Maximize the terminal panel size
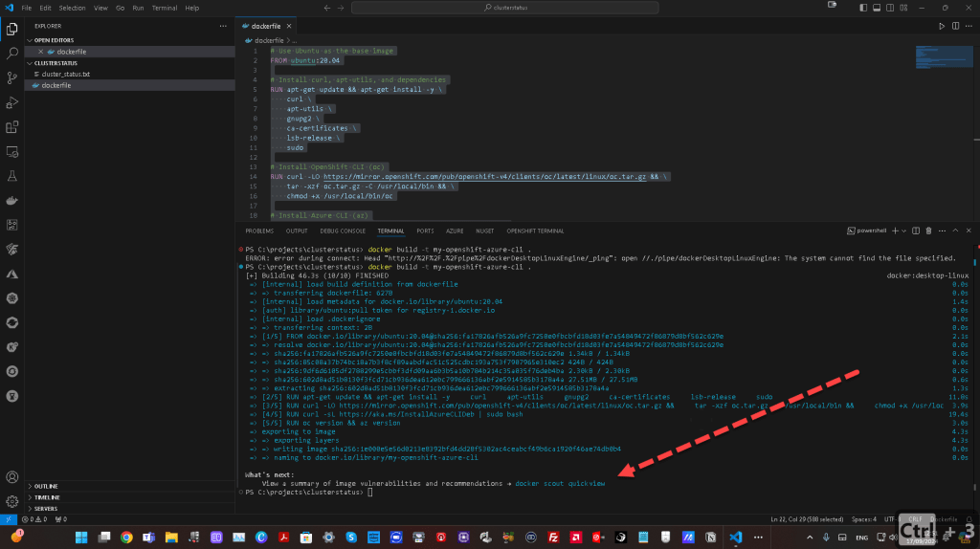Viewport: 980px width, 549px height. click(956, 231)
